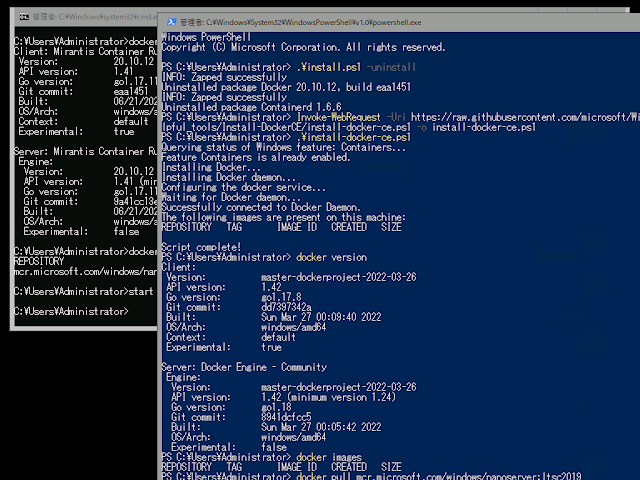This screenshot has height=480, width=640.
Task: Click Client Experimental value 'true' in PowerShell
Action: tap(271, 347)
